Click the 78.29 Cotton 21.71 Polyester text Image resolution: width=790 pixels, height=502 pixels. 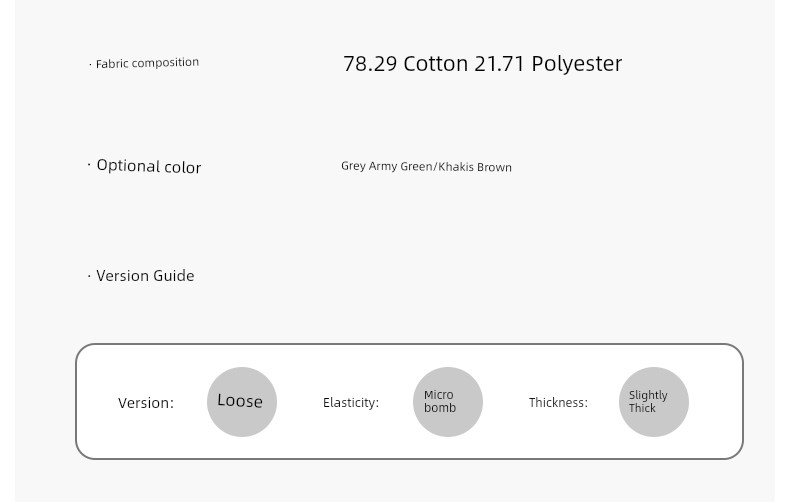tap(483, 64)
